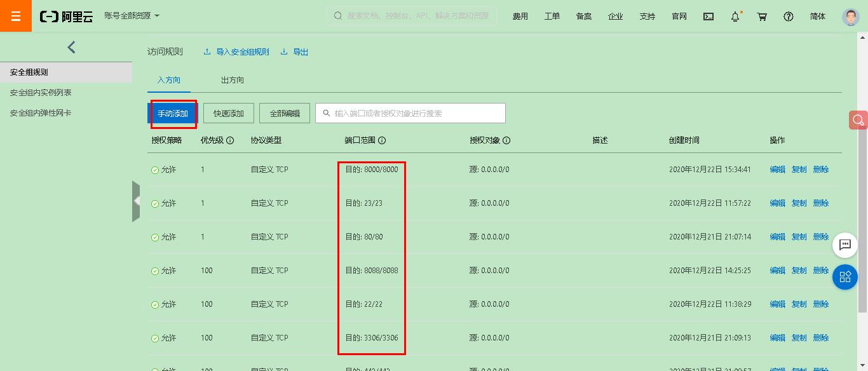Open the notifications bell
Viewport: 868px width, 371px height.
(735, 16)
